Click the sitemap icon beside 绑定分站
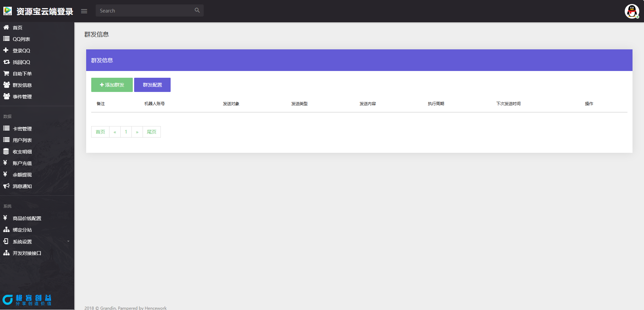644x310 pixels. coord(6,230)
